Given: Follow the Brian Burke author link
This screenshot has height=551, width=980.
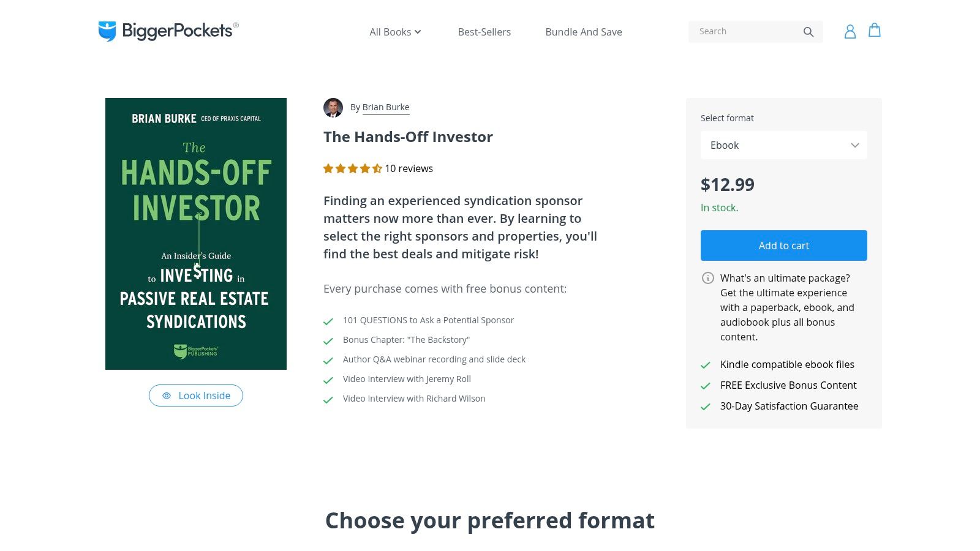Looking at the screenshot, I should pos(386,107).
